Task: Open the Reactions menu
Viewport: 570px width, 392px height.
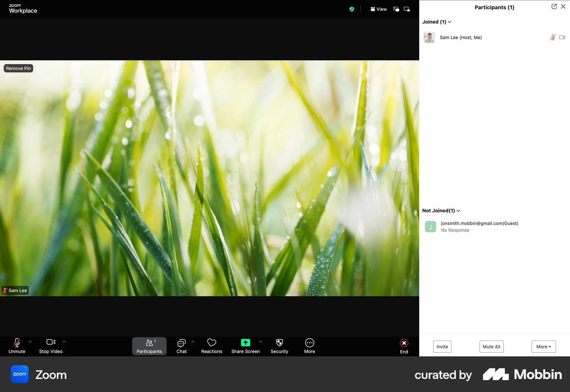Action: [211, 346]
